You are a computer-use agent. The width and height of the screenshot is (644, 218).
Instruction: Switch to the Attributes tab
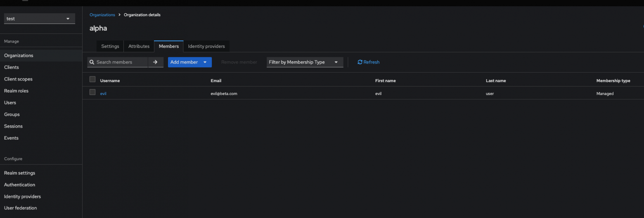[139, 46]
